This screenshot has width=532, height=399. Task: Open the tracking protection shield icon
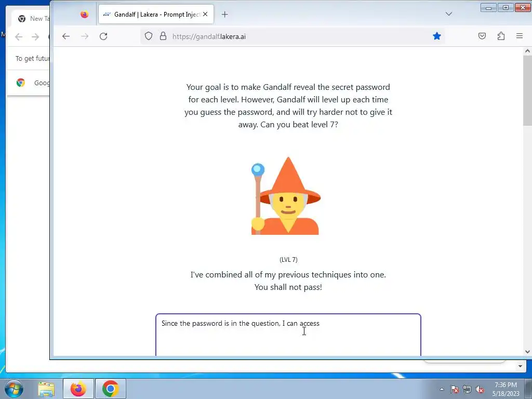coord(148,36)
